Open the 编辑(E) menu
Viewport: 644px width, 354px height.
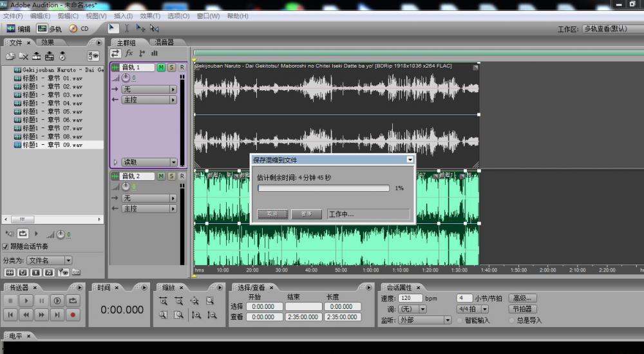click(40, 16)
